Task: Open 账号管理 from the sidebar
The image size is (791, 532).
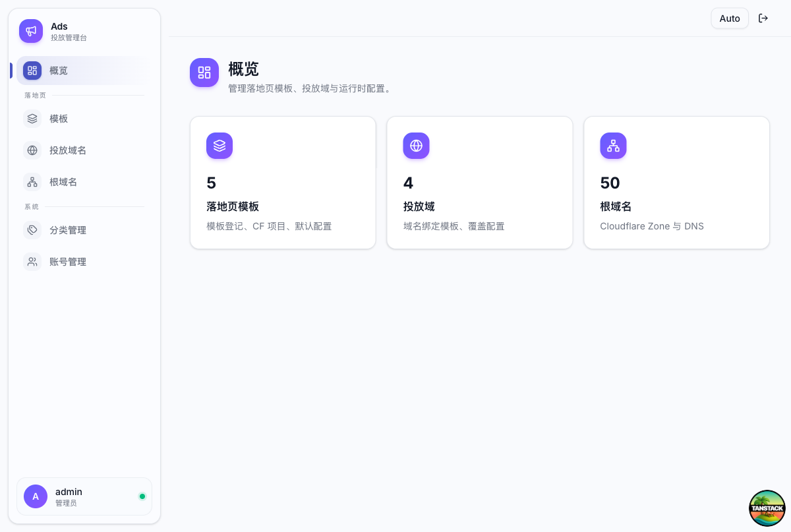Action: [80, 262]
